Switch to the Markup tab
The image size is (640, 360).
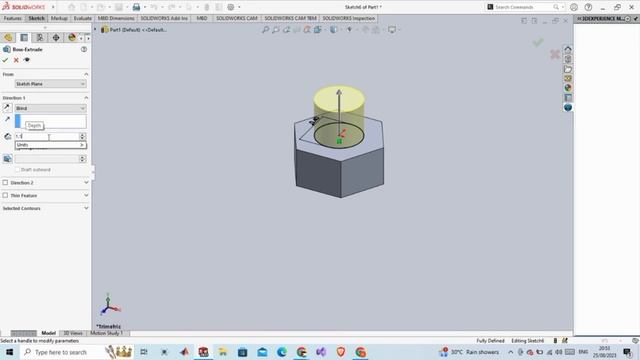point(59,18)
